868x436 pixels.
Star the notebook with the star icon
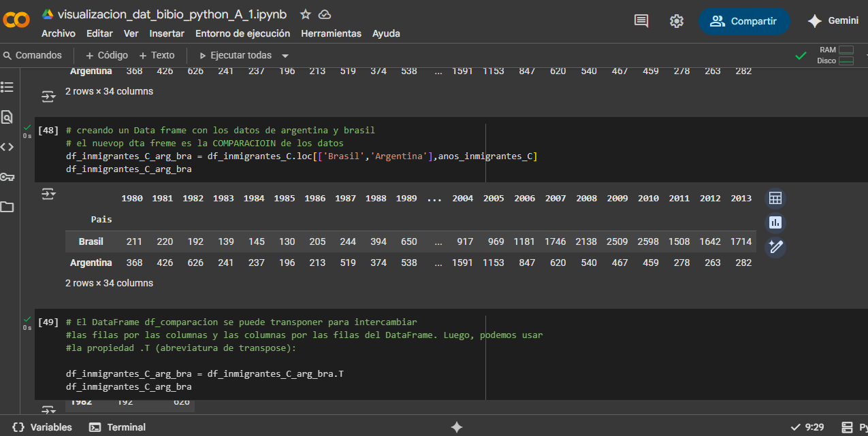click(306, 14)
